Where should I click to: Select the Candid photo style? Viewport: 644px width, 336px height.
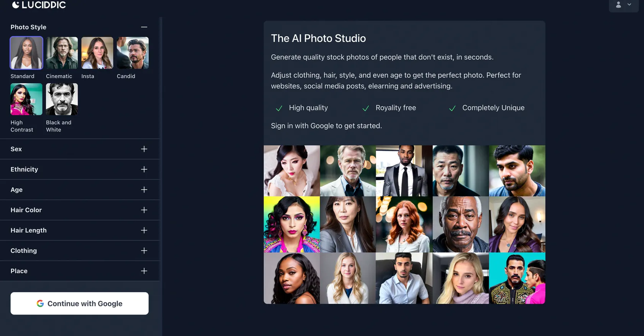[133, 53]
